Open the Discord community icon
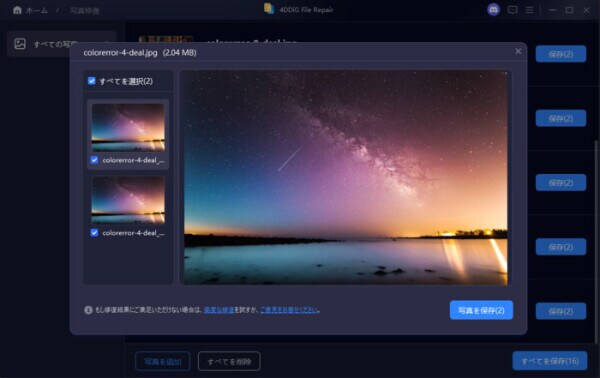Image resolution: width=600 pixels, height=378 pixels. [x=493, y=10]
